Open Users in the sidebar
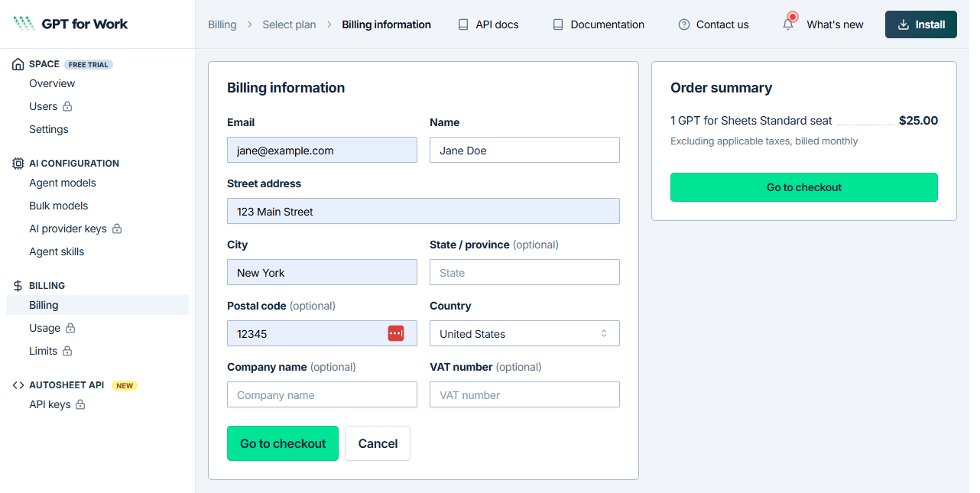Viewport: 980px width, 493px height. (44, 106)
